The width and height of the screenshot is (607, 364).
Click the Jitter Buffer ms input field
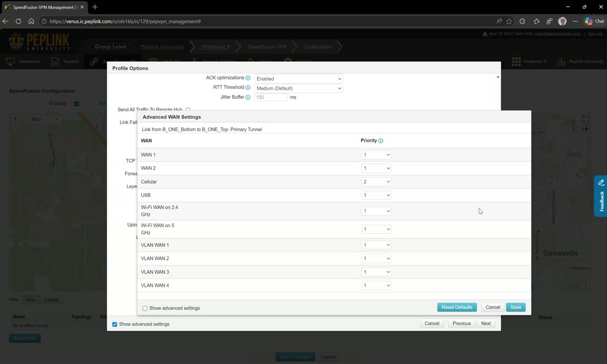click(x=271, y=98)
